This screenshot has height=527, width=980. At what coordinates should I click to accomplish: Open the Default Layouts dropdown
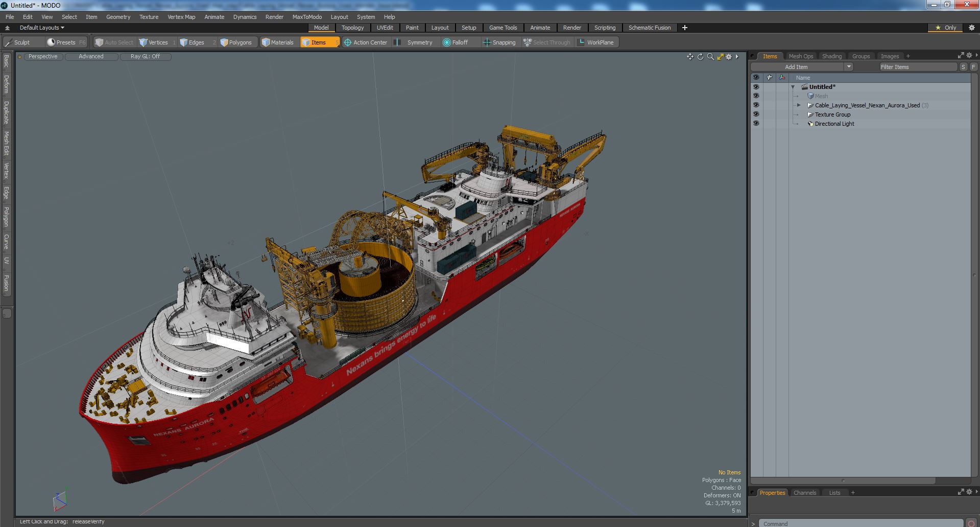point(42,28)
